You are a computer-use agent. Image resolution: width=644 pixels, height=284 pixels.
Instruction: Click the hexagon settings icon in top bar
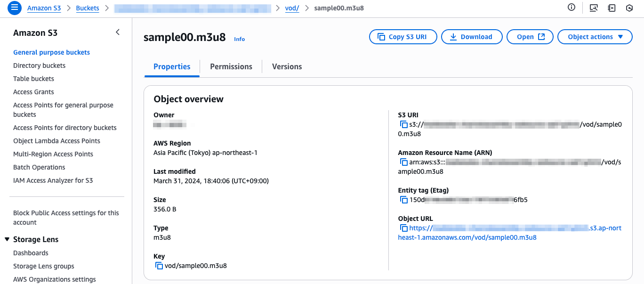coord(629,8)
